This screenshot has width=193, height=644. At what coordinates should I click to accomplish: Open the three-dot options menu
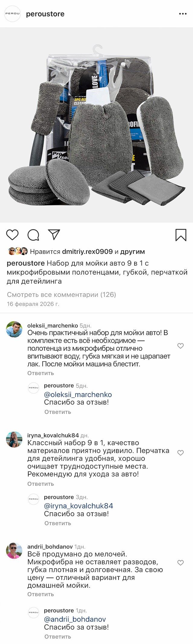click(183, 14)
